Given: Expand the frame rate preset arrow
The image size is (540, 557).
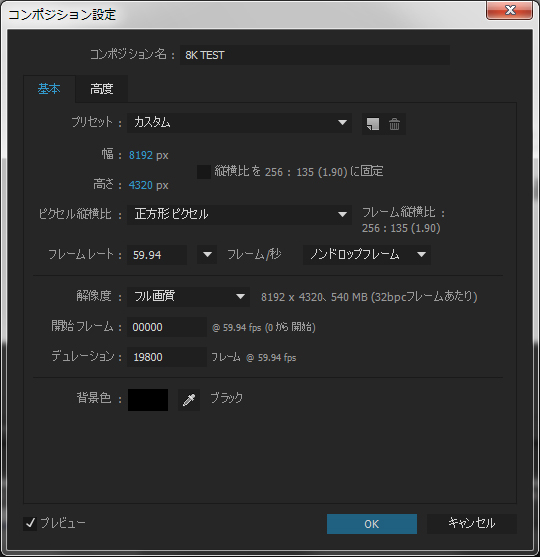Looking at the screenshot, I should coord(207,255).
